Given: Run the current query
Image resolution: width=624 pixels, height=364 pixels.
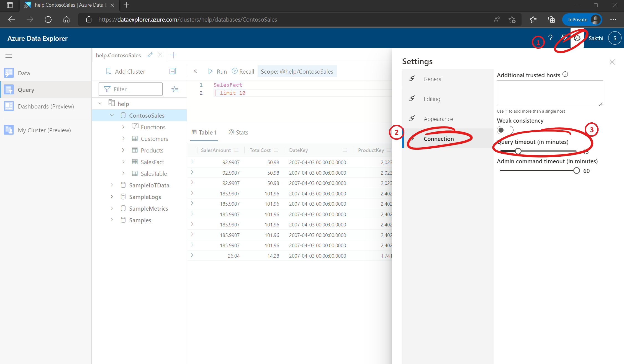Looking at the screenshot, I should [217, 71].
